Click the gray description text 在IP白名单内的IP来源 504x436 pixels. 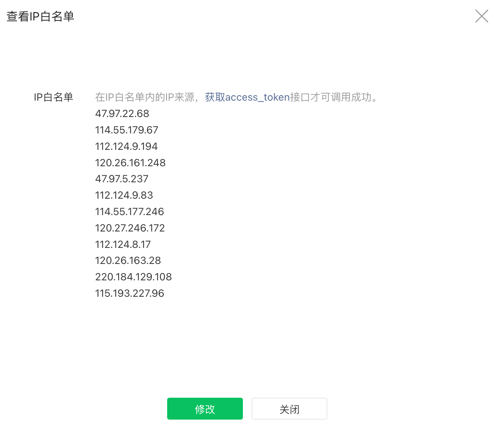145,97
